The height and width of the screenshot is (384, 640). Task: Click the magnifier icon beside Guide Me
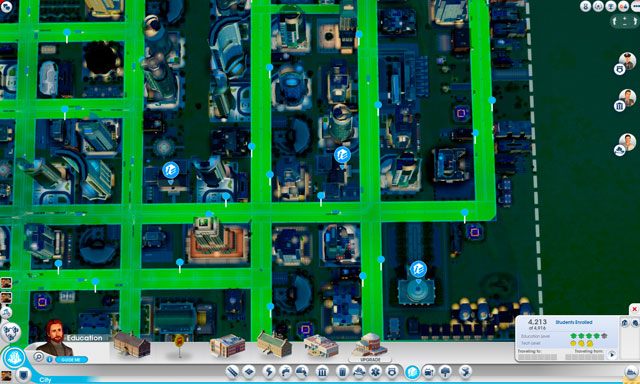(x=39, y=357)
